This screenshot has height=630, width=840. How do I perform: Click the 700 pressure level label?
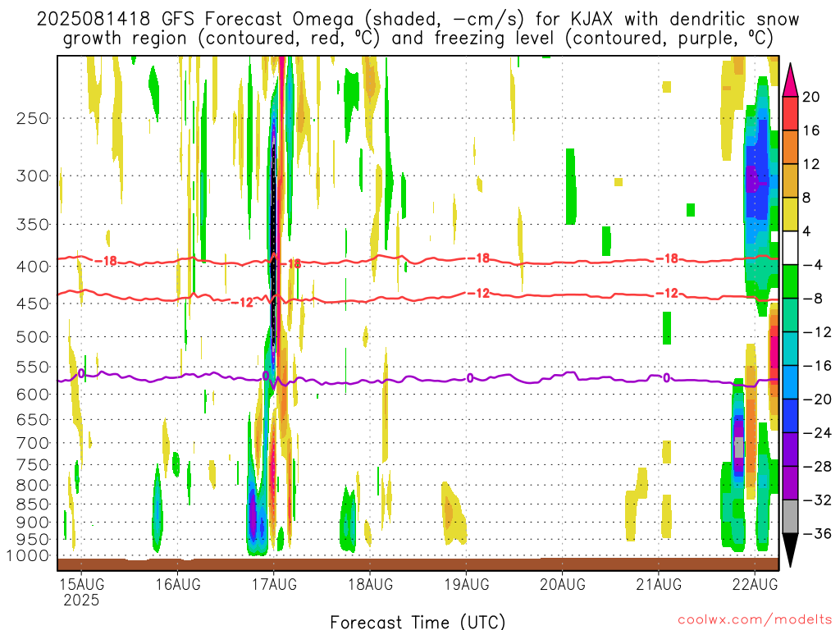tap(33, 444)
